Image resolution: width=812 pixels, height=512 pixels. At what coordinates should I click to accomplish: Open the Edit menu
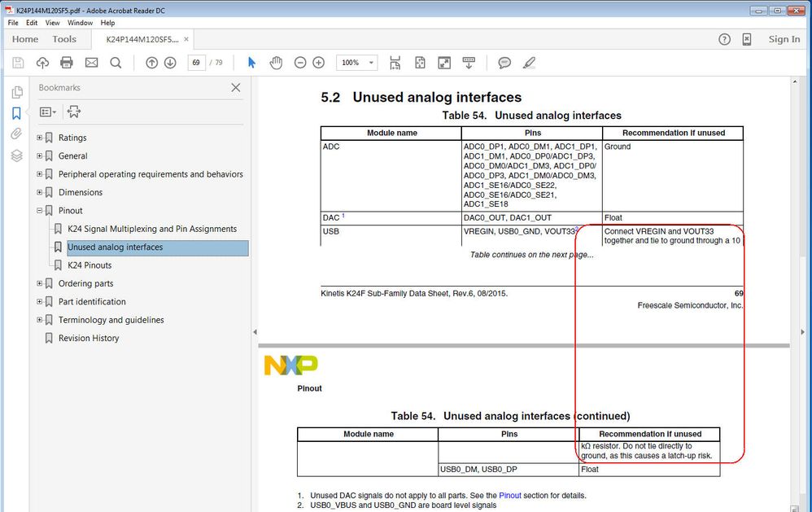32,23
